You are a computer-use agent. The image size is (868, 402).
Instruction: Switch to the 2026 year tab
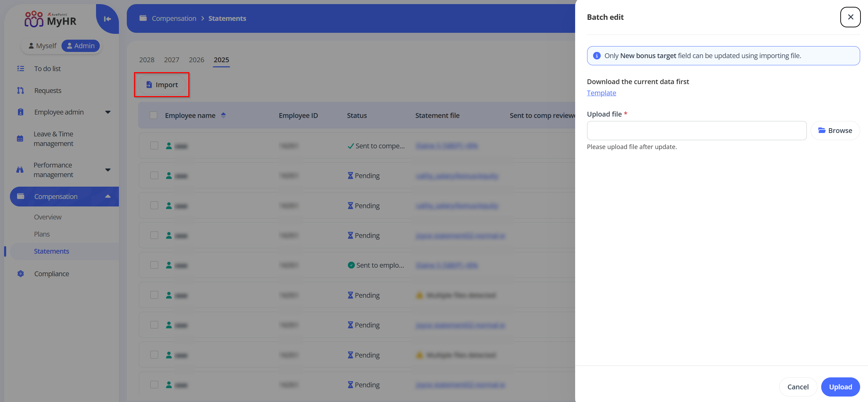pyautogui.click(x=196, y=60)
